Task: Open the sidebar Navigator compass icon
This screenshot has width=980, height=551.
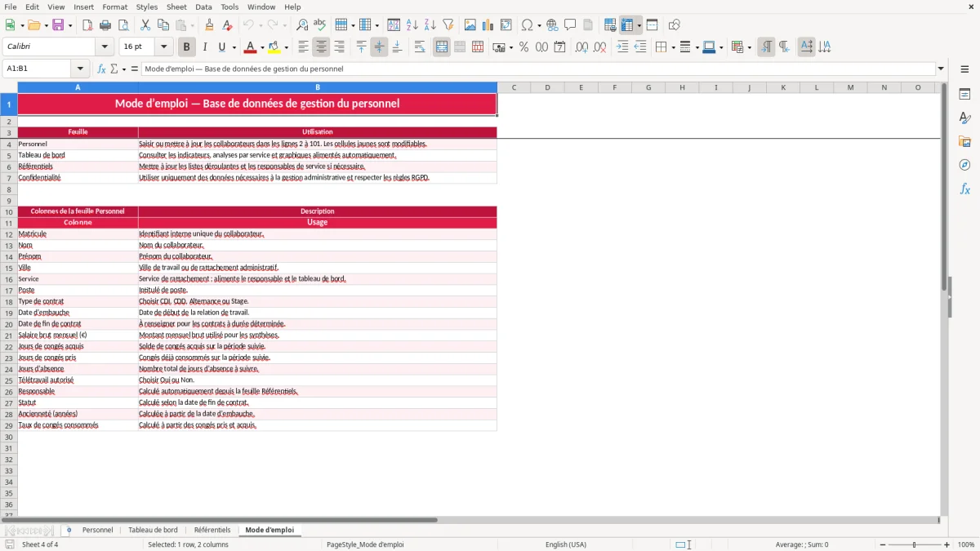Action: tap(964, 165)
